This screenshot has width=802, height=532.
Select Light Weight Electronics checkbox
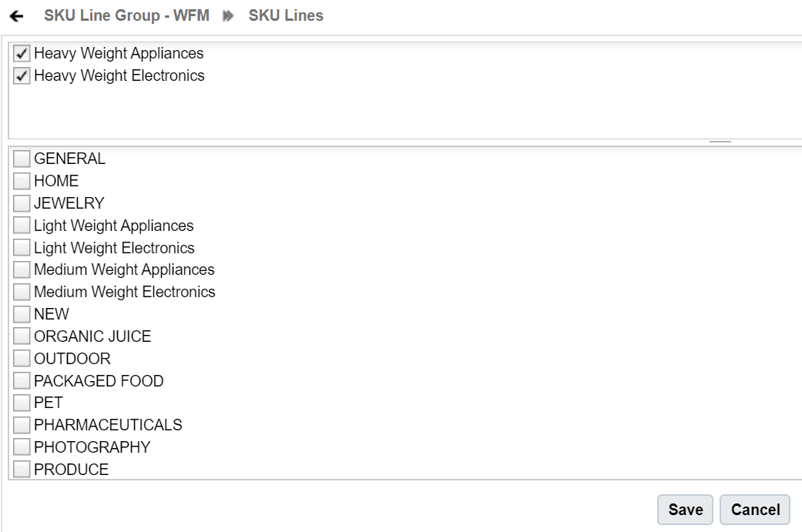(22, 247)
